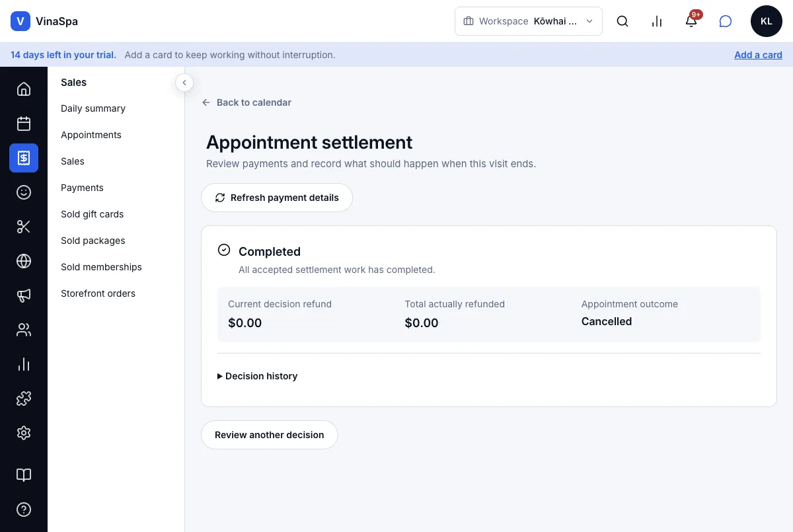The height and width of the screenshot is (532, 793).
Task: Click Add a card link
Action: [x=758, y=55]
